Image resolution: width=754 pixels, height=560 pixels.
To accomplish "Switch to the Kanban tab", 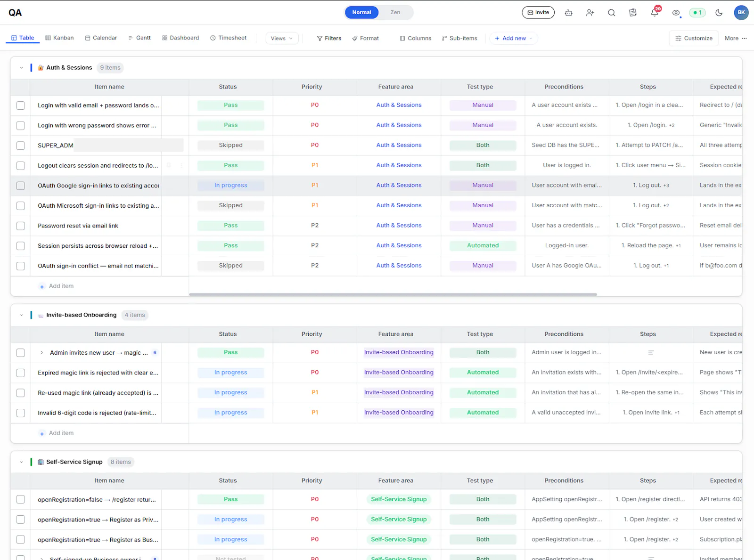I will point(59,38).
